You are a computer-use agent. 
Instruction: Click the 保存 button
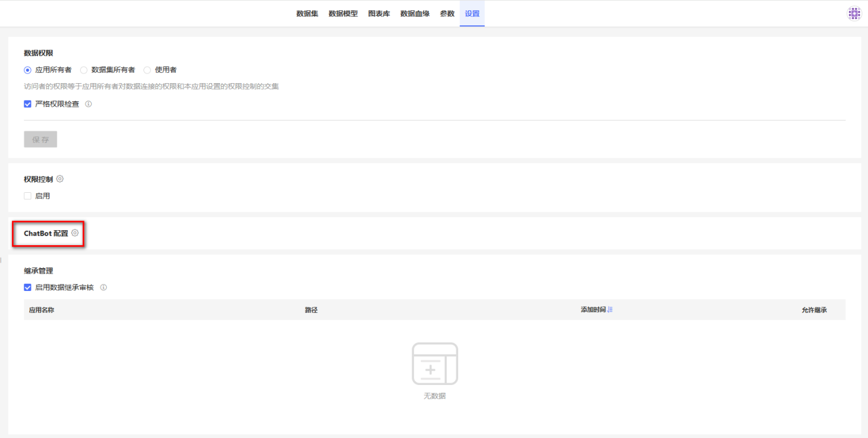tap(40, 139)
